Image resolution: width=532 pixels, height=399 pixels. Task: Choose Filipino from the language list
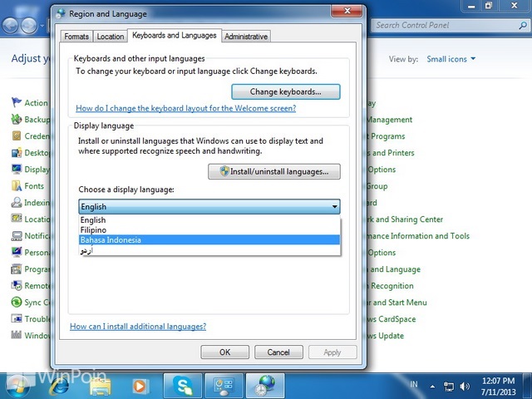[x=209, y=230]
